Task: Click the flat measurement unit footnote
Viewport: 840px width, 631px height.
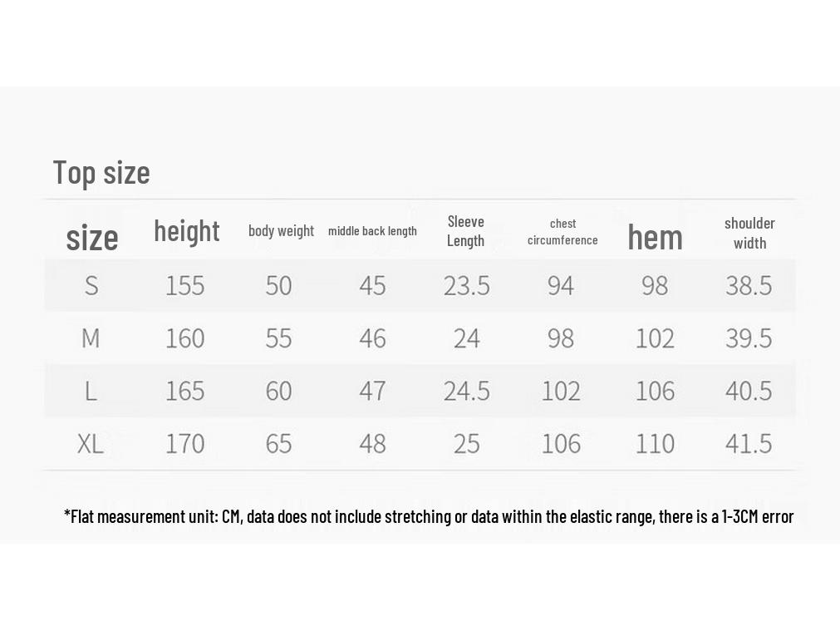Action: coord(429,516)
